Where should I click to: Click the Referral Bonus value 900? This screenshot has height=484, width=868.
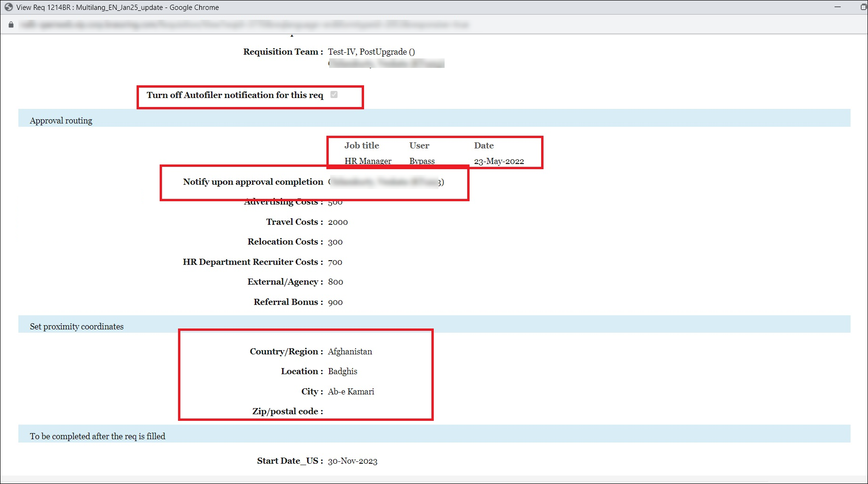[x=335, y=302]
